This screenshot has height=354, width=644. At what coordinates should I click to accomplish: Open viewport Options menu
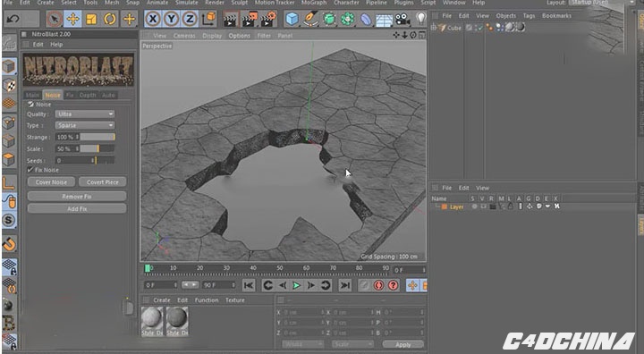pyautogui.click(x=240, y=36)
